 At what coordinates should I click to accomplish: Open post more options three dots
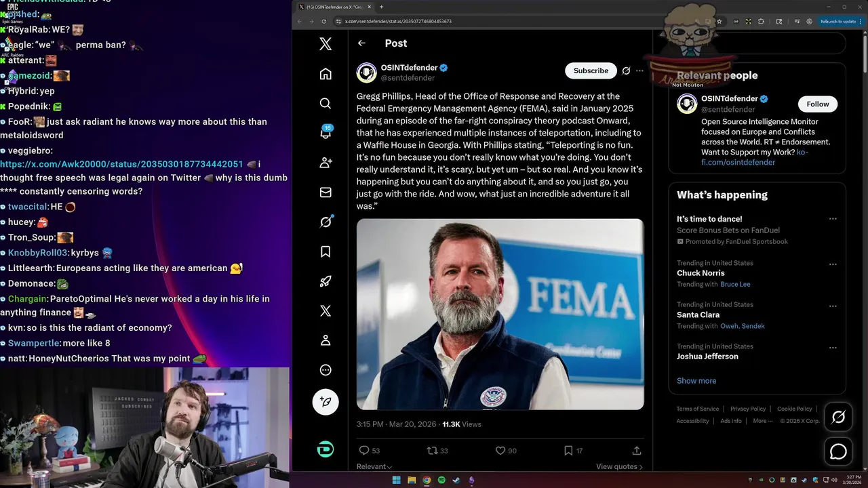639,70
